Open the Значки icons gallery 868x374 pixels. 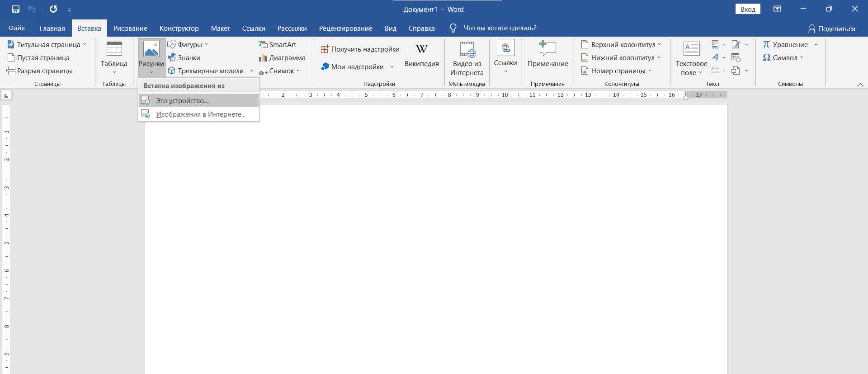tap(184, 58)
